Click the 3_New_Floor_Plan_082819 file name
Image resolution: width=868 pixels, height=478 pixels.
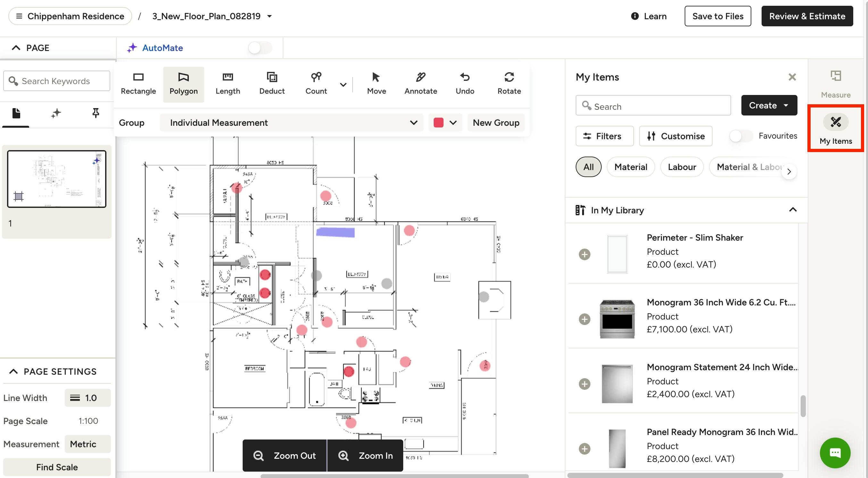coord(206,16)
